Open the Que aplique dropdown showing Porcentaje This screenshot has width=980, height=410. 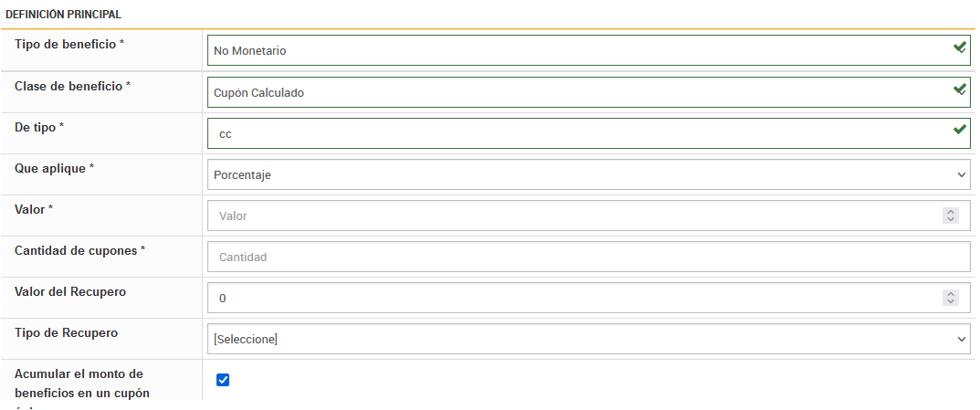pos(588,174)
